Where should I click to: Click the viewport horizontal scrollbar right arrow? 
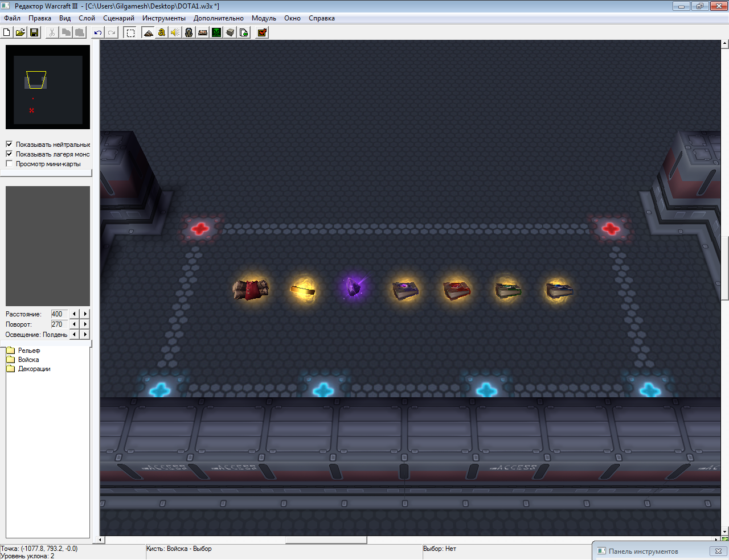[717, 540]
